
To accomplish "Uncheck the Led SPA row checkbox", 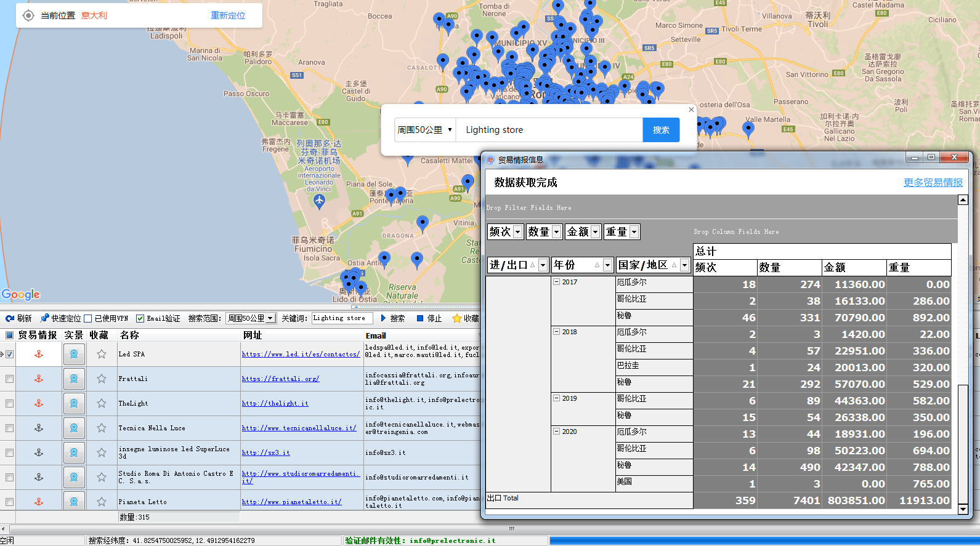I will click(9, 354).
